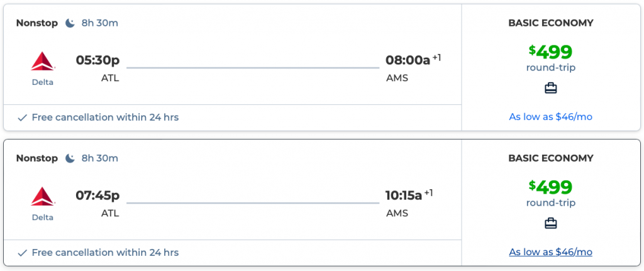Select the $499 price on the 05:30p flight

551,52
